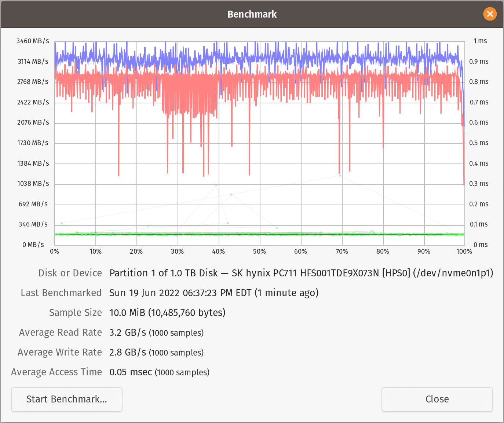
Task: Click the 1 ms latency axis label
Action: click(480, 41)
